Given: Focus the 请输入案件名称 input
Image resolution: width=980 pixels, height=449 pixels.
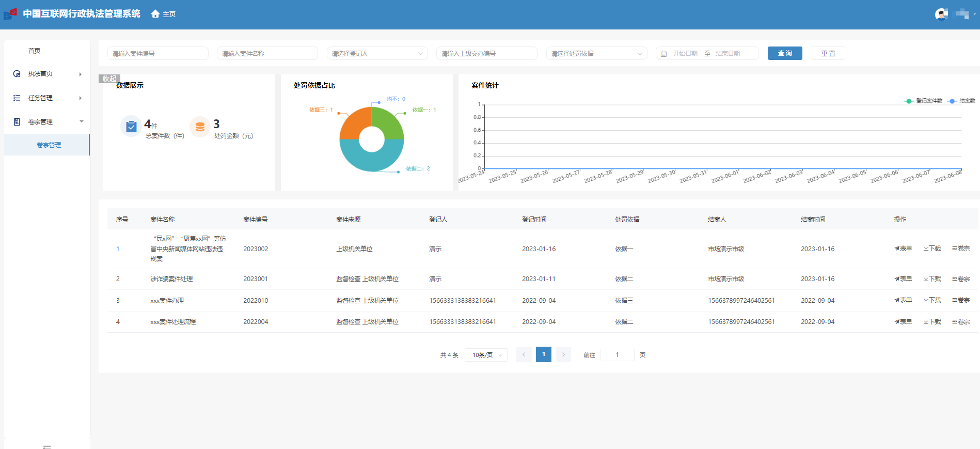Looking at the screenshot, I should click(x=267, y=53).
